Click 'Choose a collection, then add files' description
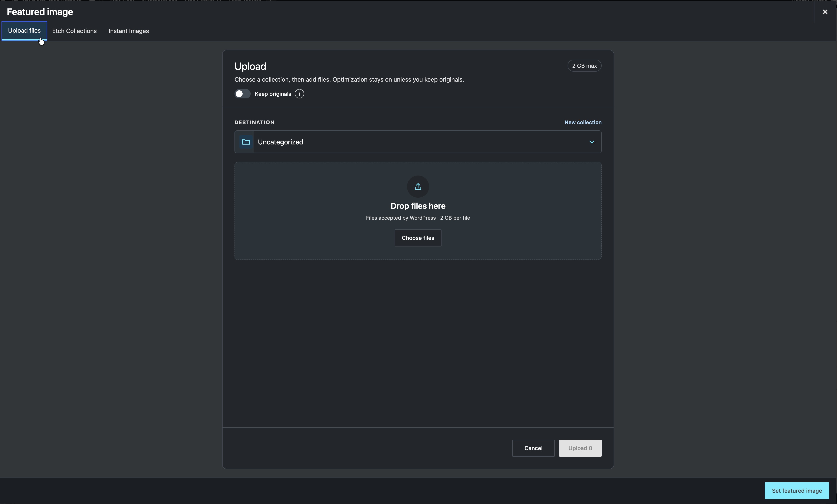The image size is (837, 504). [x=349, y=79]
